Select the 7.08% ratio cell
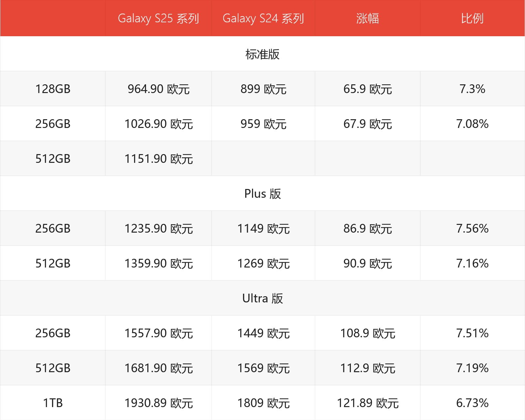 pyautogui.click(x=472, y=124)
